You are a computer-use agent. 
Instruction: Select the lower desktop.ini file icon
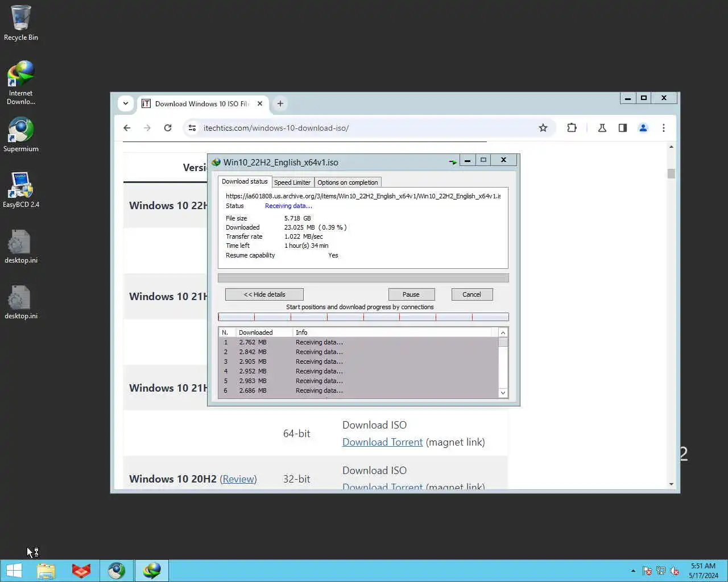(20, 302)
